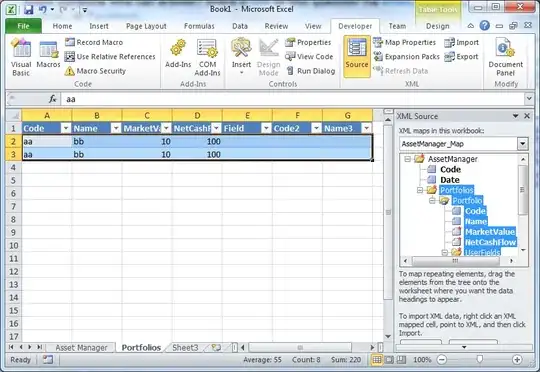The image size is (540, 372).
Task: Click the Record Macro icon
Action: click(70, 42)
